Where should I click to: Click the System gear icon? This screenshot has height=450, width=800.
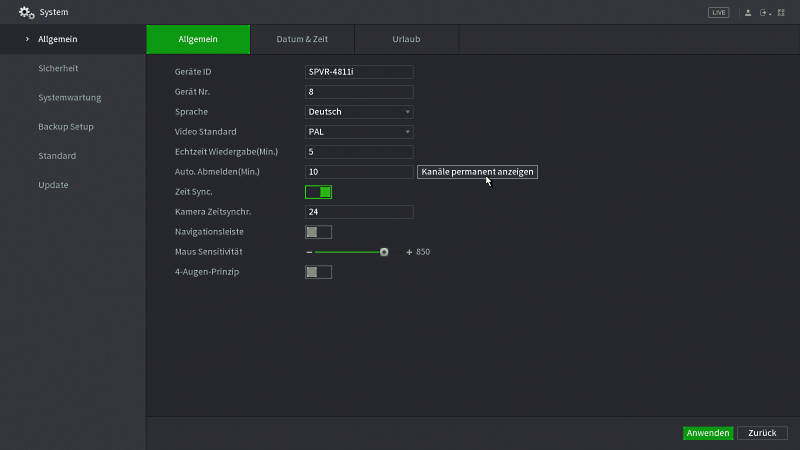[x=27, y=12]
